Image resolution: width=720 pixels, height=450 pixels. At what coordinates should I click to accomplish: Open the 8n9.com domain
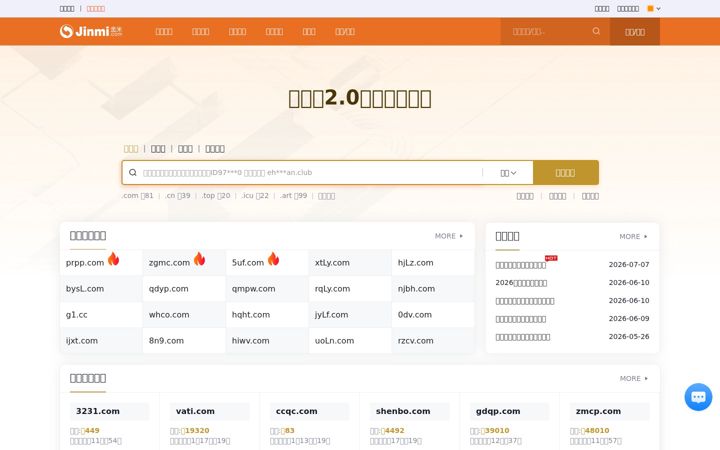click(x=166, y=341)
